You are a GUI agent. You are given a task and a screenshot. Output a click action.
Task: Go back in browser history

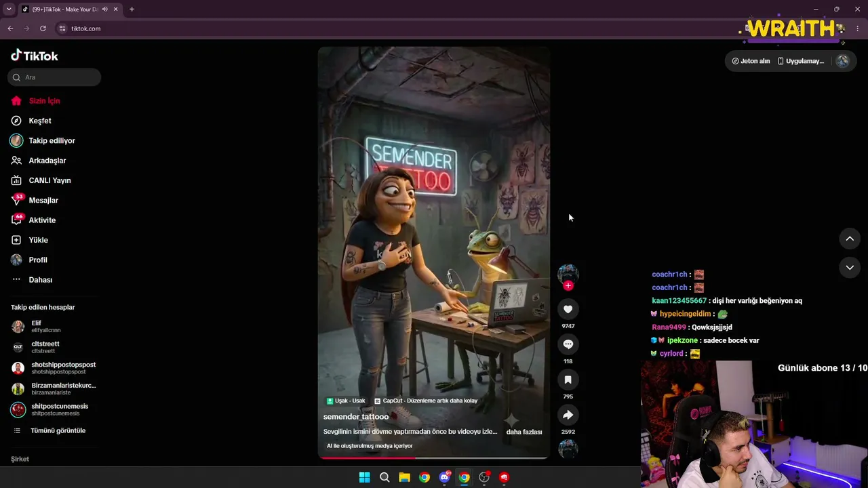tap(10, 28)
